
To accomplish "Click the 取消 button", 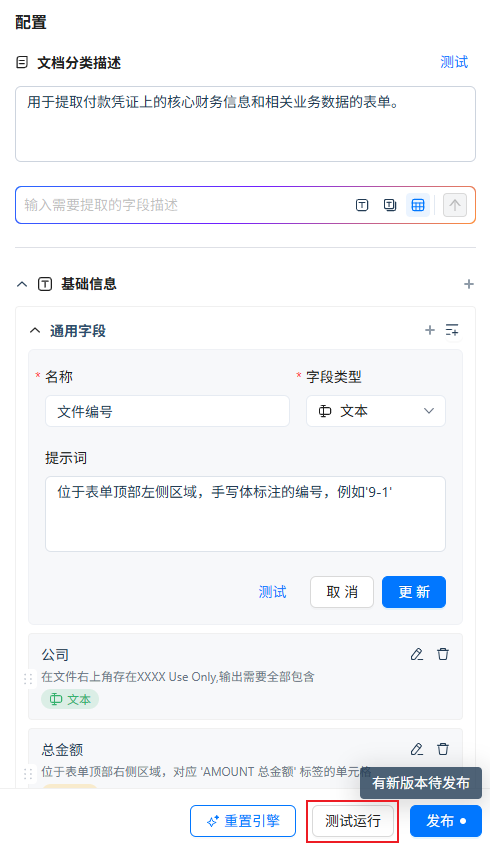I will pyautogui.click(x=342, y=592).
